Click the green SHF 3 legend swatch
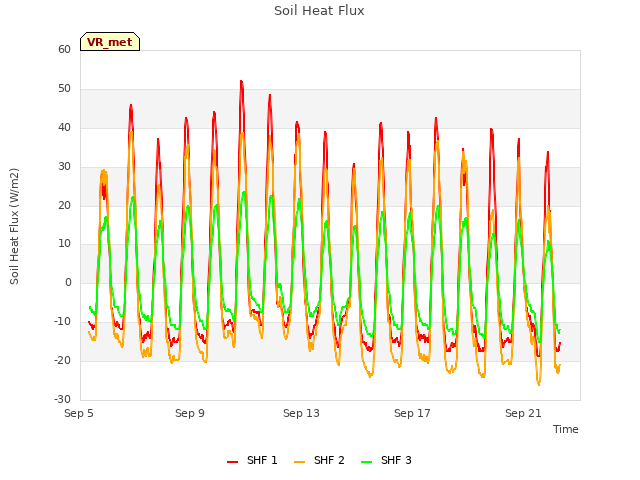Viewport: 640px width, 480px height. tap(367, 461)
